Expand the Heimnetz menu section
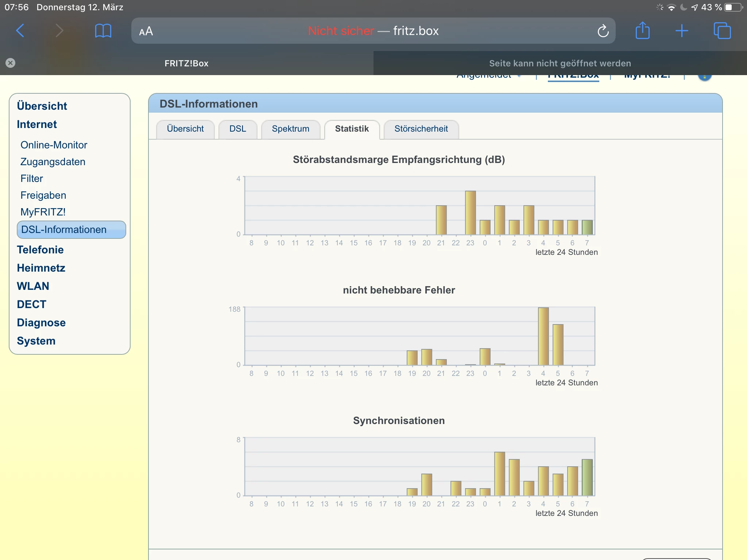 (x=41, y=268)
